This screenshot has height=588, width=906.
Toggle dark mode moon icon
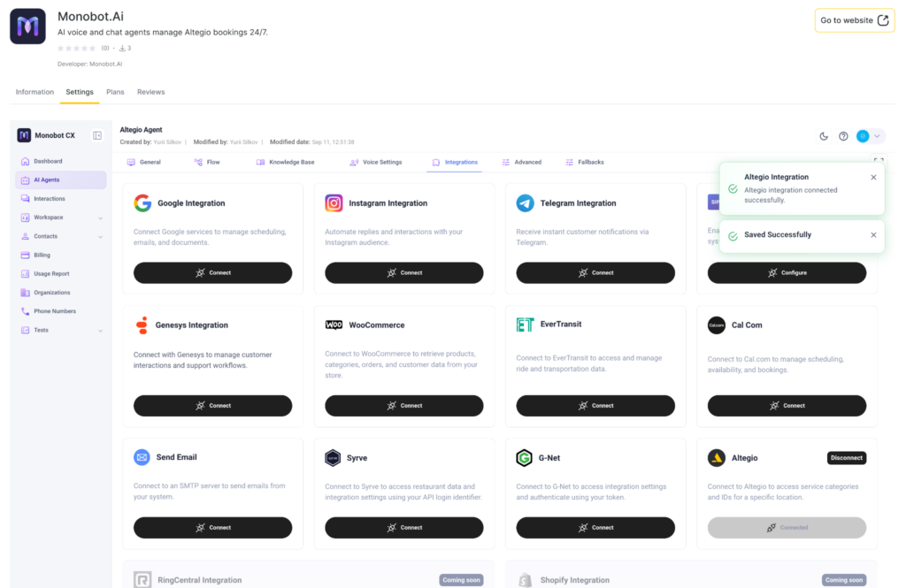[x=824, y=136]
